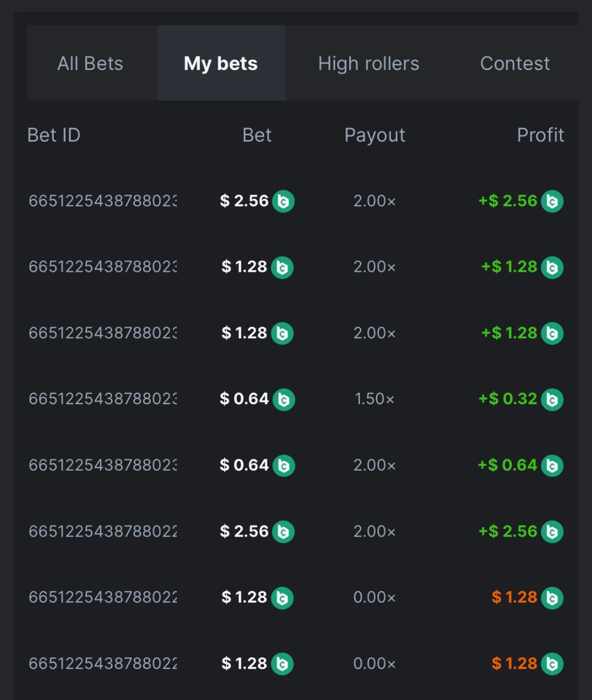Image resolution: width=592 pixels, height=700 pixels.
Task: Click coin icon beside top row's +$2.56 profit
Action: click(552, 201)
